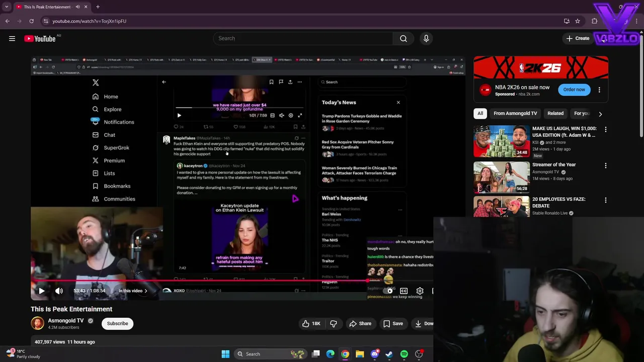Open a new browser tab

tap(98, 7)
